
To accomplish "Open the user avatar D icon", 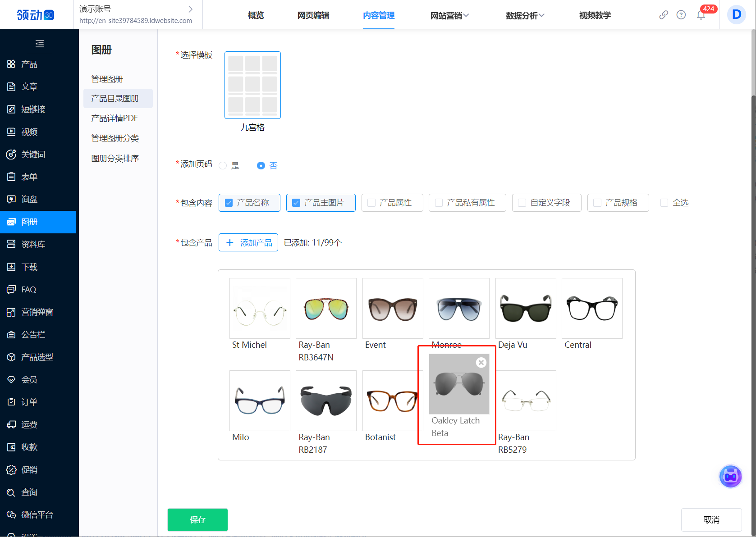I will [736, 15].
